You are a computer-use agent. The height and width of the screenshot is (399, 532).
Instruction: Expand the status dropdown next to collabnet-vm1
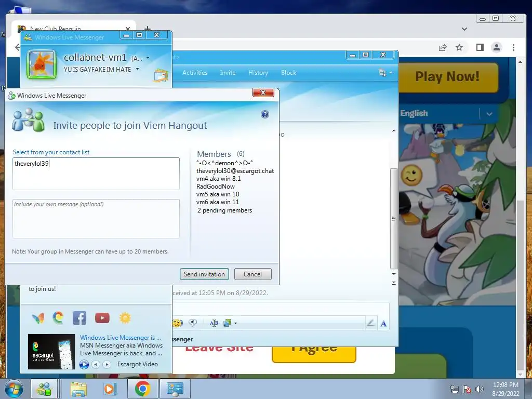tap(148, 58)
